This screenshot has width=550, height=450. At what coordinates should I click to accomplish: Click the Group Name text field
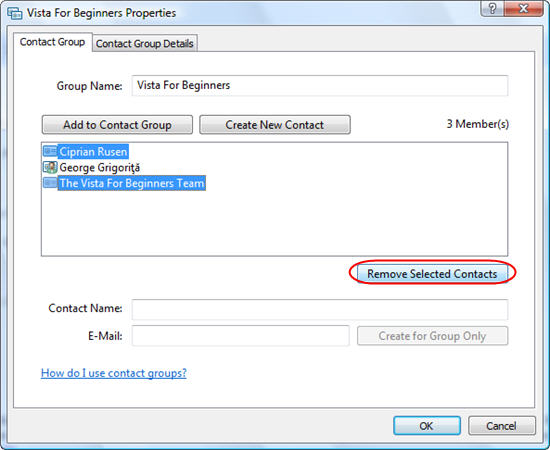coord(320,85)
